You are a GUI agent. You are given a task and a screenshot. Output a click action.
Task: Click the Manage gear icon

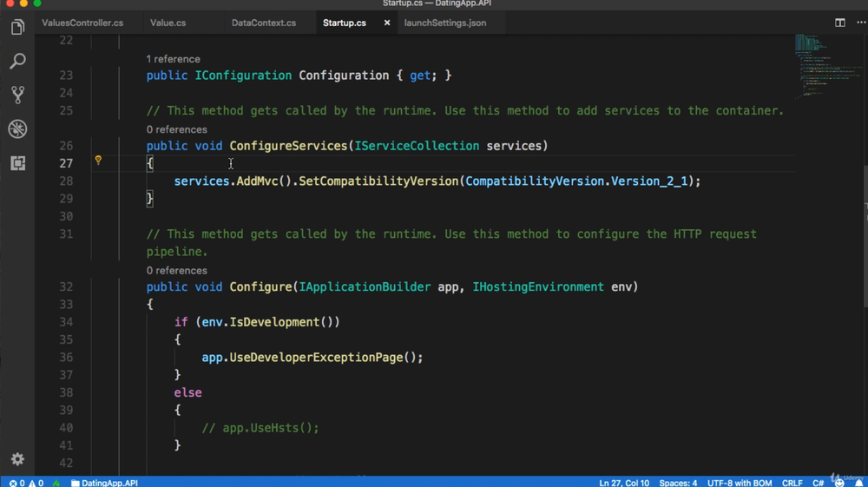click(x=17, y=459)
